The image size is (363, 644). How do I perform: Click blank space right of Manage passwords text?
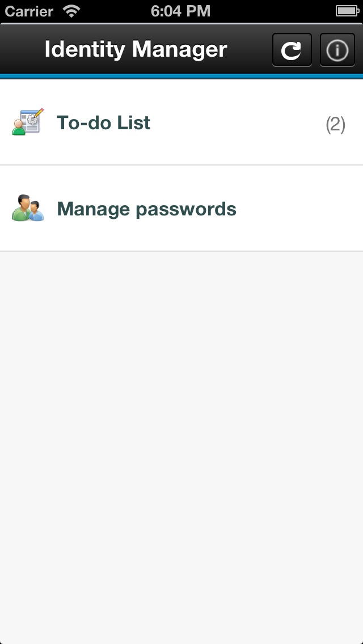301,209
